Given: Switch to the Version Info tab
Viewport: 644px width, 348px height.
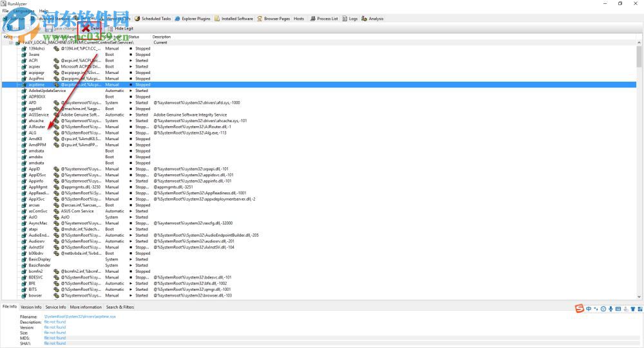Looking at the screenshot, I should pyautogui.click(x=31, y=307).
